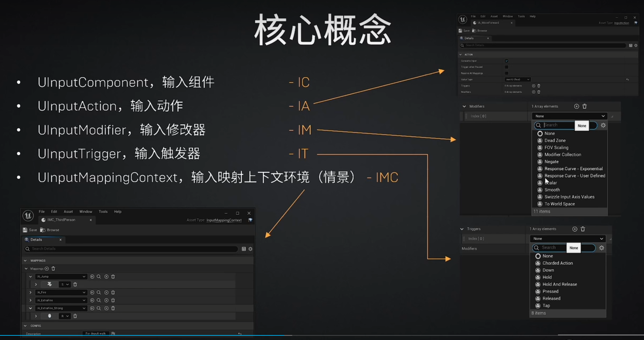Screen dimensions: 644x340
Task: Enable the Trigger when Paused checkbox
Action: tap(506, 67)
